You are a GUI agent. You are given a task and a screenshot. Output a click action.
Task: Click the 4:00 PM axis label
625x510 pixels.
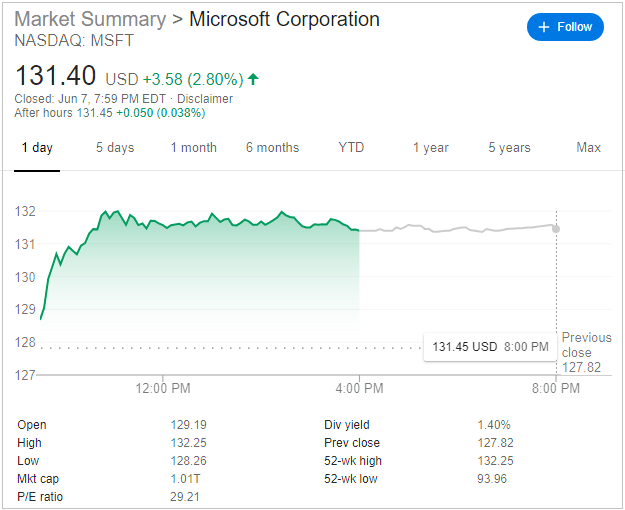tap(359, 388)
